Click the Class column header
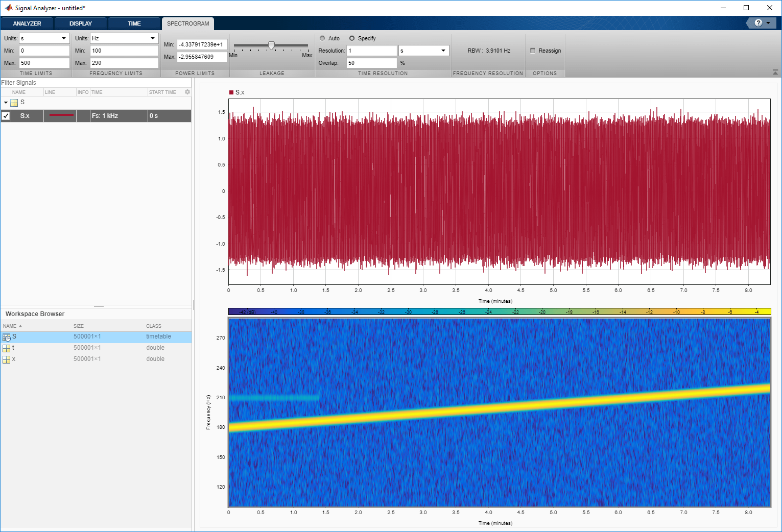This screenshot has height=532, width=782. coord(154,326)
